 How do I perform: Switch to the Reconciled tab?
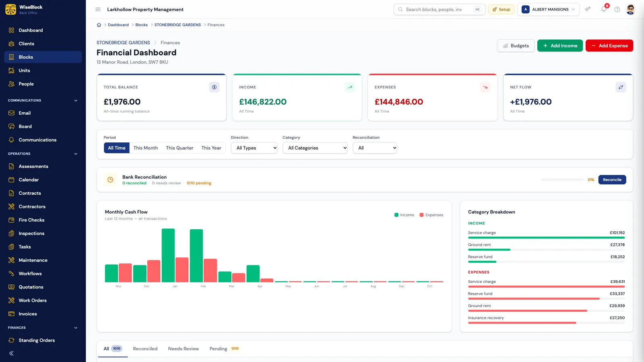tap(145, 349)
